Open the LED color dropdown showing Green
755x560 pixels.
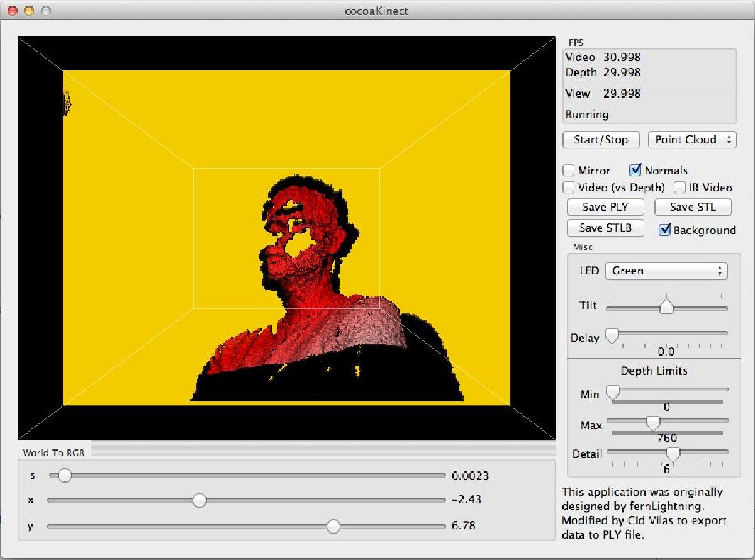coord(666,271)
